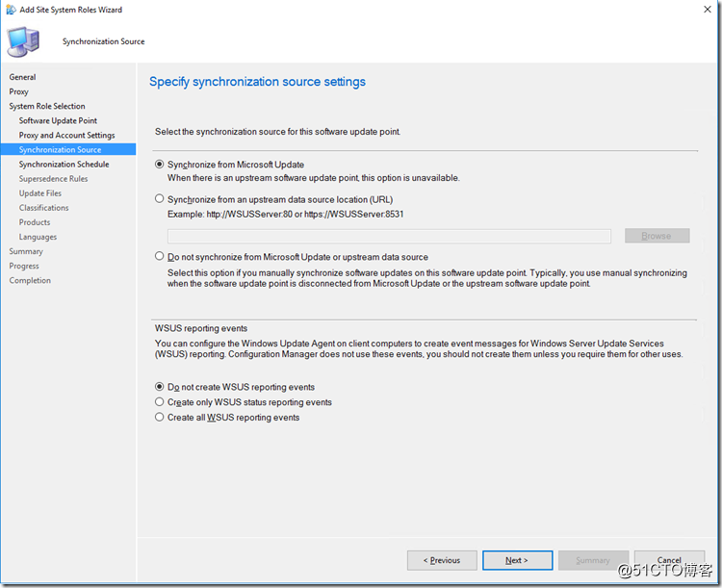Go to Software Update Point step

[58, 120]
